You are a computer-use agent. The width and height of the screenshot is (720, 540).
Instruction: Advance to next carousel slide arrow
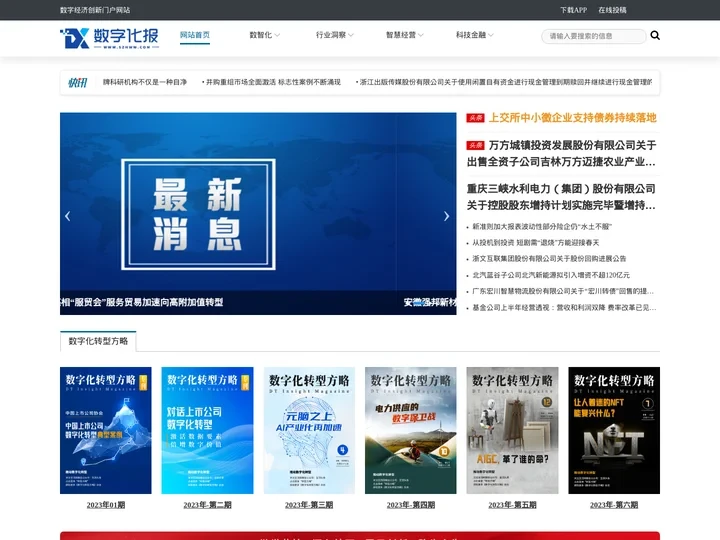tap(446, 216)
